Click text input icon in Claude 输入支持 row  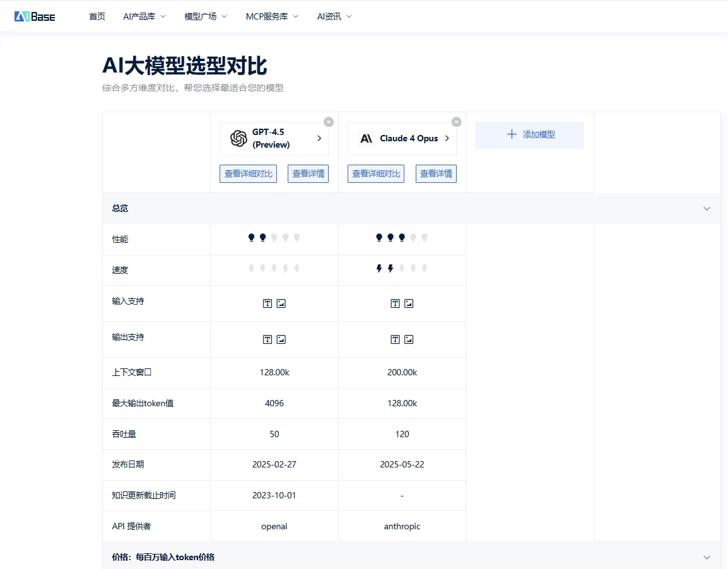[395, 303]
